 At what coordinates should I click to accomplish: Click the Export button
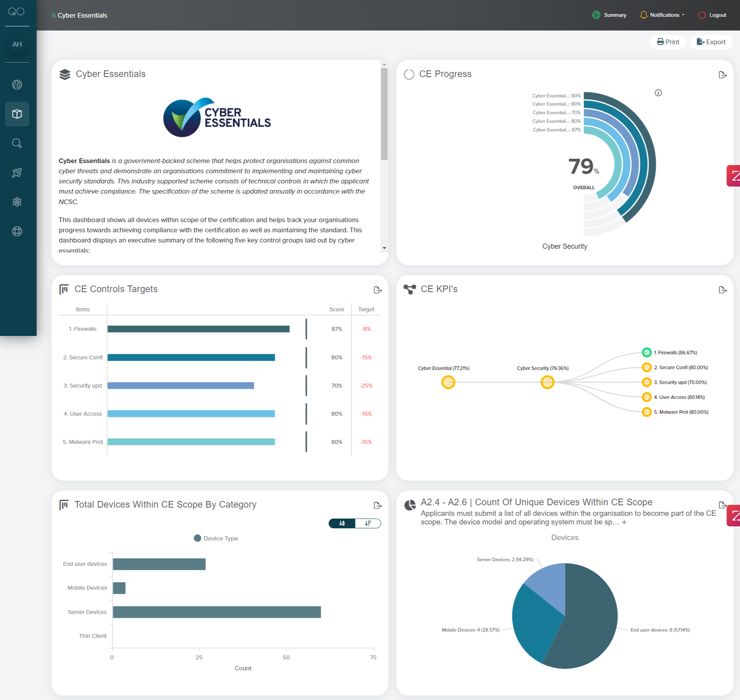[x=711, y=42]
